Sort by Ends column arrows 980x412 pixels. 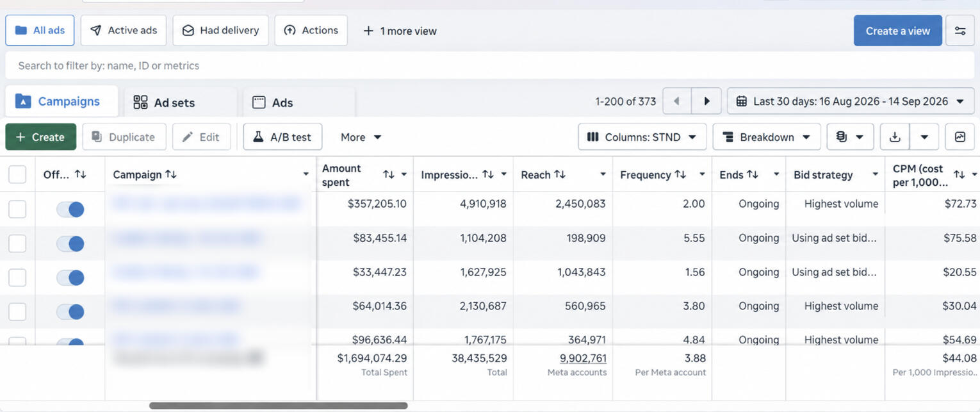coord(753,174)
